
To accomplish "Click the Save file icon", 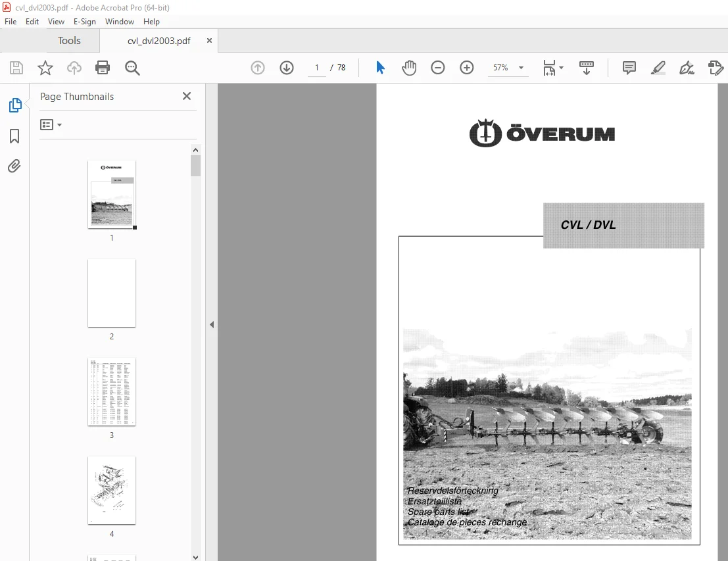I will 16,68.
